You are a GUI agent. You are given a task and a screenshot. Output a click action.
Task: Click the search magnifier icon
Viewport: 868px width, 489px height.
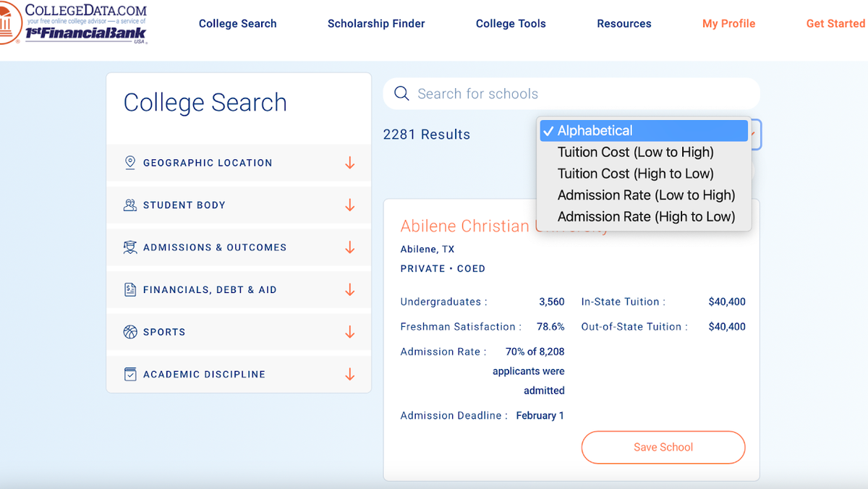tap(401, 93)
